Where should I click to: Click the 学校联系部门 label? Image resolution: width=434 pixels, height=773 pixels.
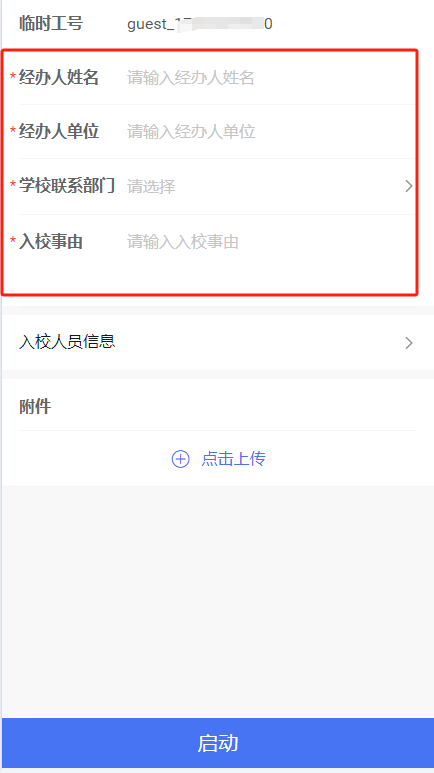pos(67,185)
